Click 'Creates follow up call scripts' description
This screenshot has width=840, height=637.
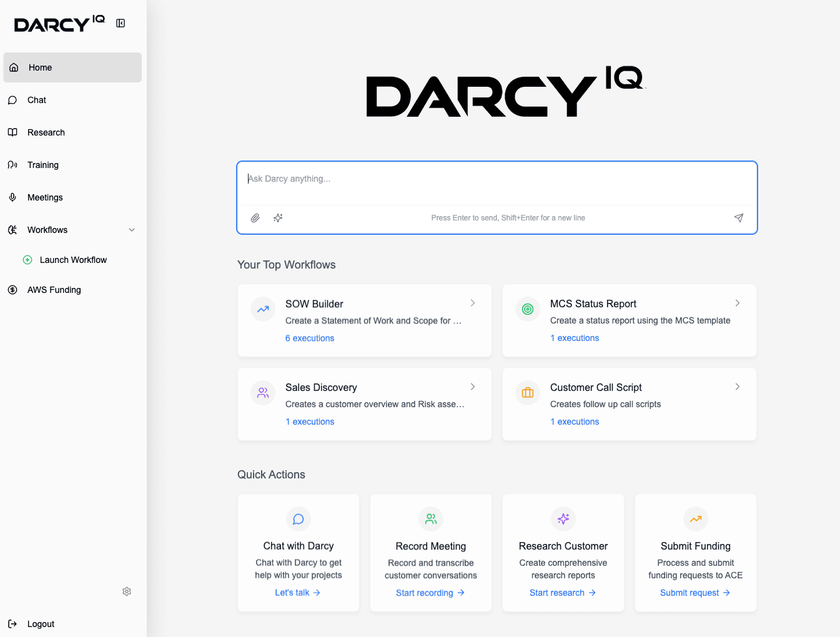[605, 404]
